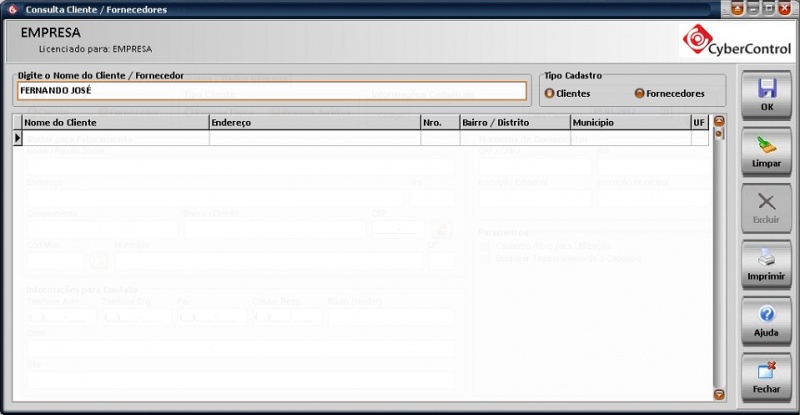Click Fechar to close the window
This screenshot has height=415, width=800.
(x=766, y=377)
